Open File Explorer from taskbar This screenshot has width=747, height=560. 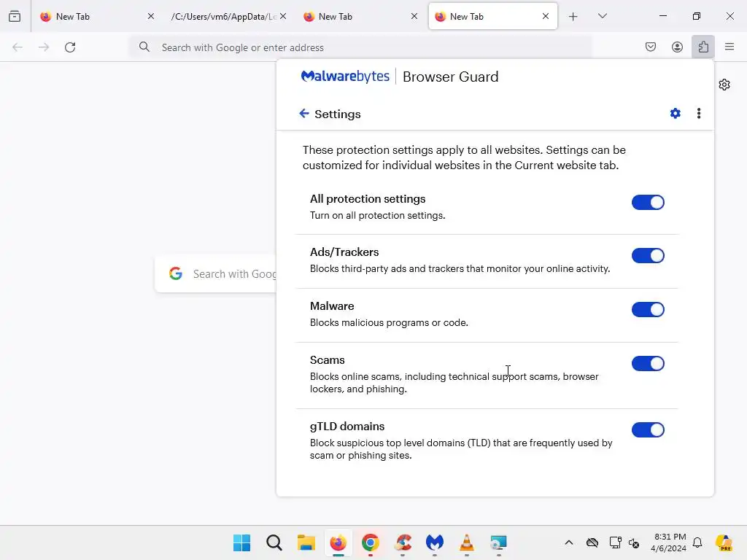[x=306, y=542]
